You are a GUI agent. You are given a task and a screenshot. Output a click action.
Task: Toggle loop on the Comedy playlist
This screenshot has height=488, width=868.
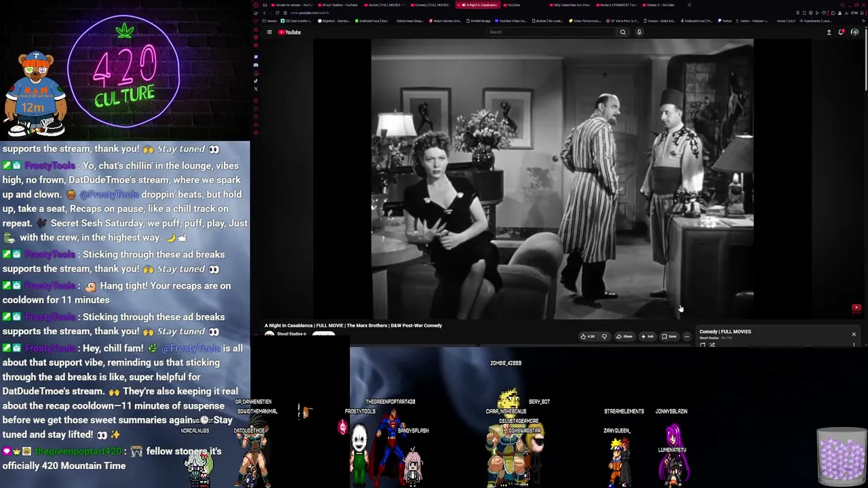pos(703,345)
